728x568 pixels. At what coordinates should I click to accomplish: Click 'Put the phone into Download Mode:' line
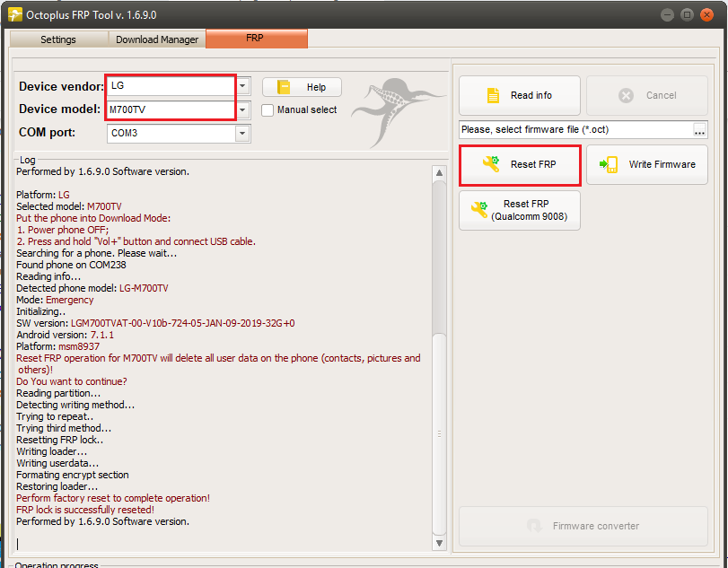tap(93, 218)
